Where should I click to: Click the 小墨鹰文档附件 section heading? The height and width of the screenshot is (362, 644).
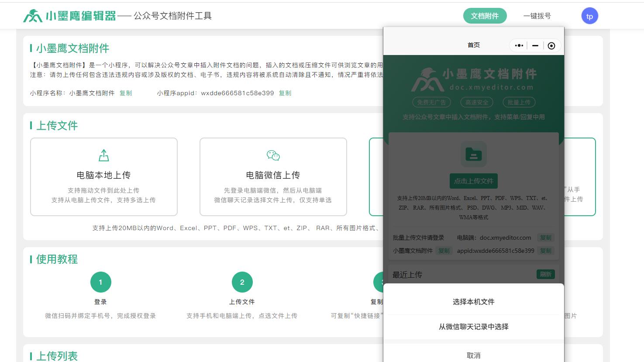pos(72,48)
